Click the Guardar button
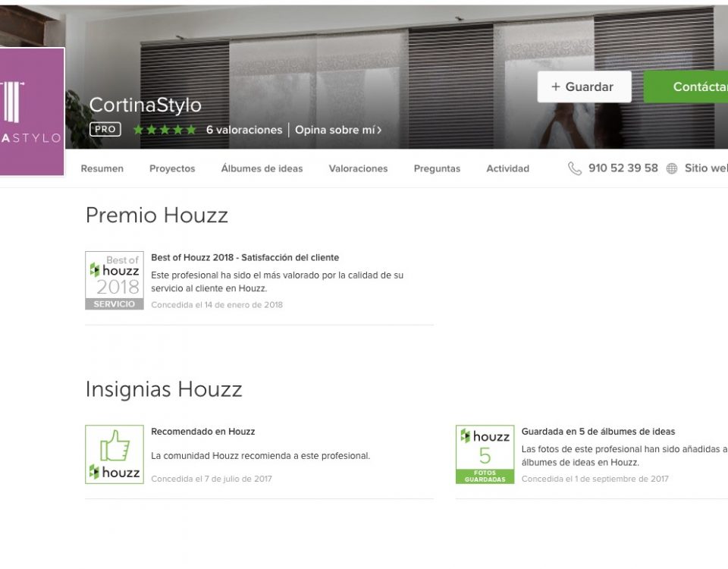The width and height of the screenshot is (728, 569). point(584,86)
